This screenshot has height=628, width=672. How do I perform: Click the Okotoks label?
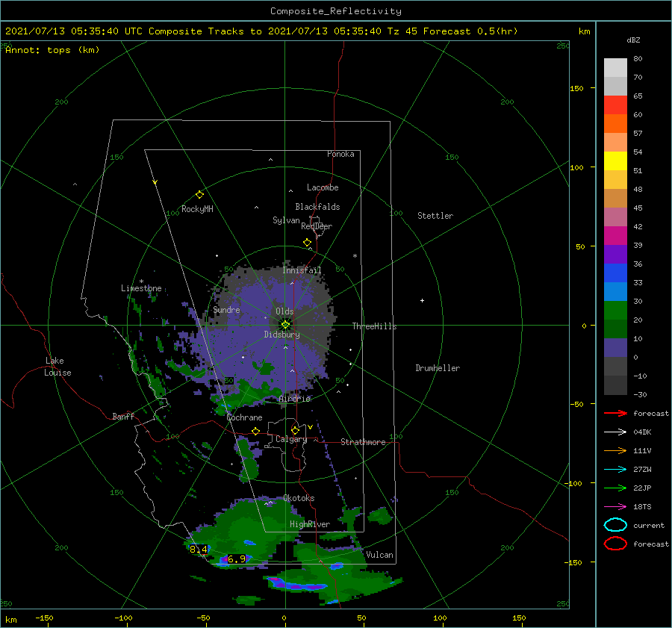coord(299,498)
